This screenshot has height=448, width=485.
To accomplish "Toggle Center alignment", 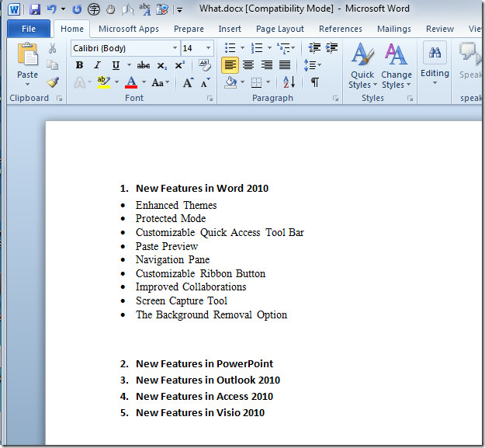I will pyautogui.click(x=248, y=65).
